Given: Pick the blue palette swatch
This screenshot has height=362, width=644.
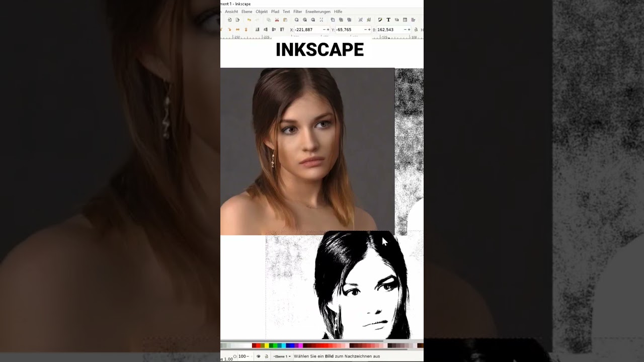Looking at the screenshot, I should pos(292,346).
